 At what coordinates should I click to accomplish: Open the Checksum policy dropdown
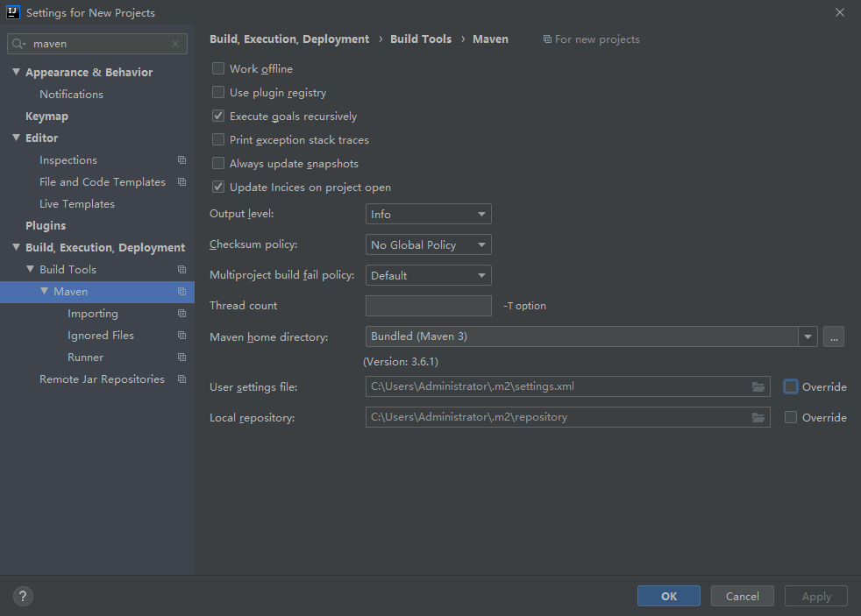(428, 244)
